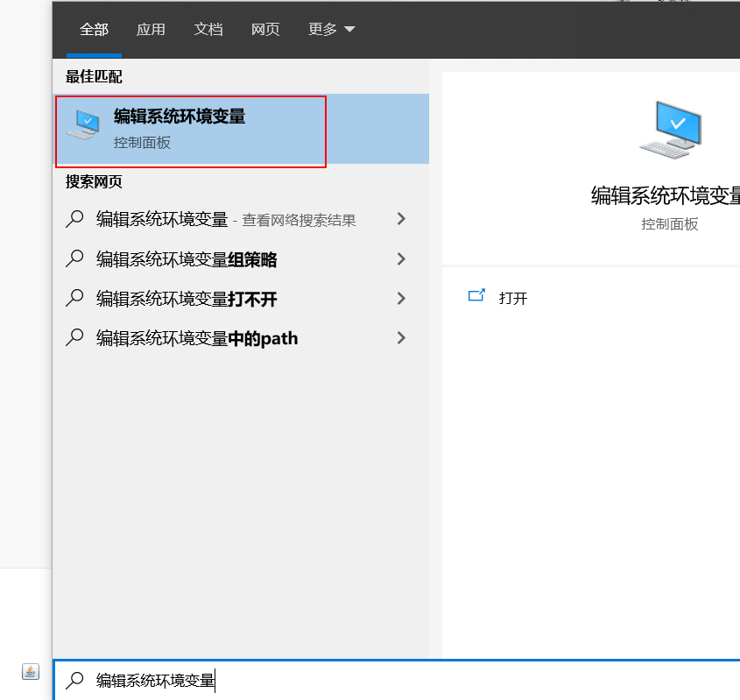Click the search text field containing 编辑系统环境变量

(x=394, y=680)
